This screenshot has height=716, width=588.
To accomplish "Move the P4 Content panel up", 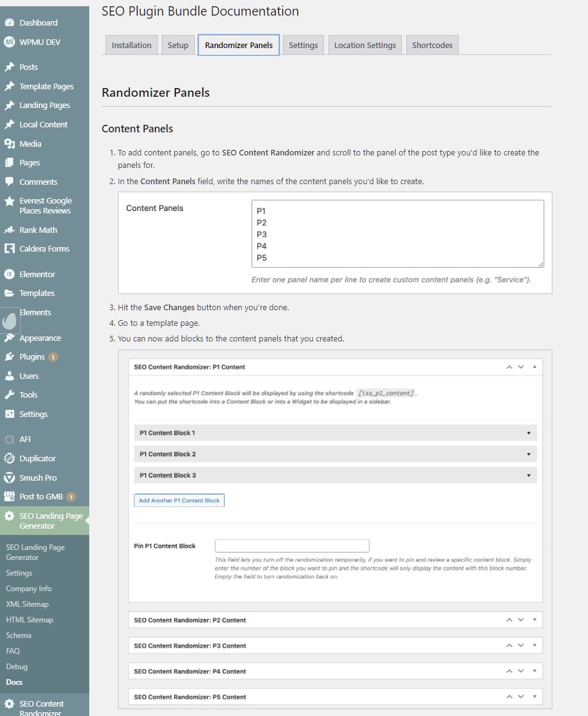I will pos(509,671).
